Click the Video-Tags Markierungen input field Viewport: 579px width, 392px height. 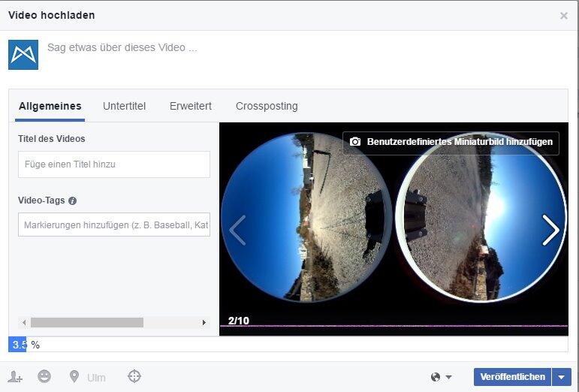114,225
